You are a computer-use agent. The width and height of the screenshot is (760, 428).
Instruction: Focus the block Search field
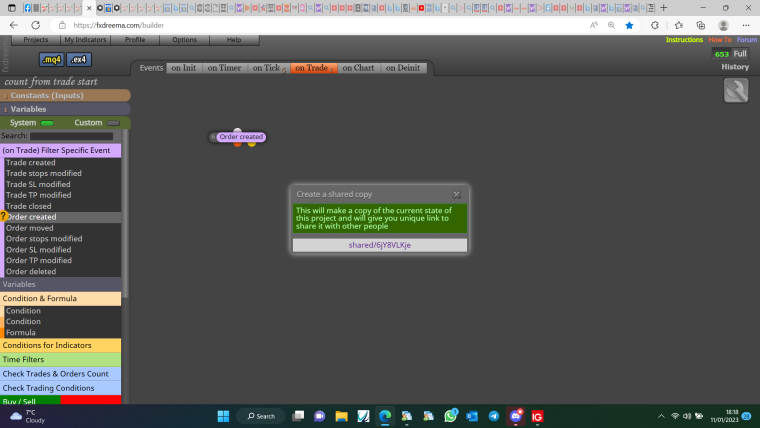click(71, 136)
